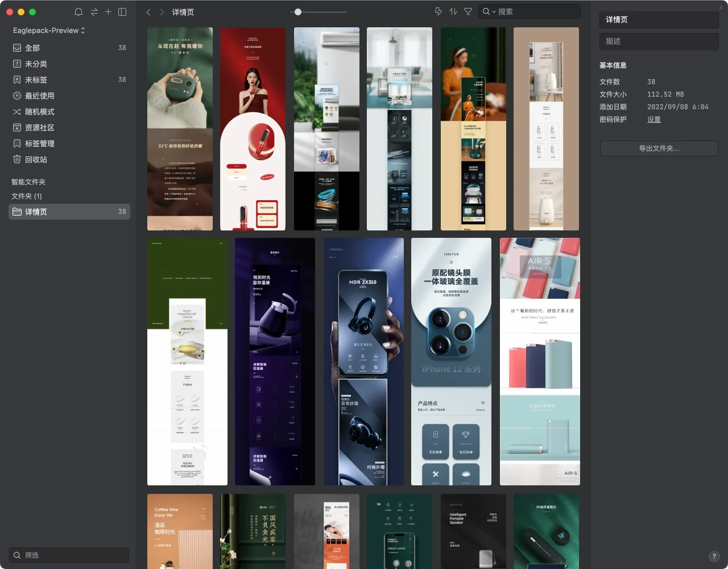Select 随机模式 in the sidebar
This screenshot has width=728, height=569.
pyautogui.click(x=39, y=112)
